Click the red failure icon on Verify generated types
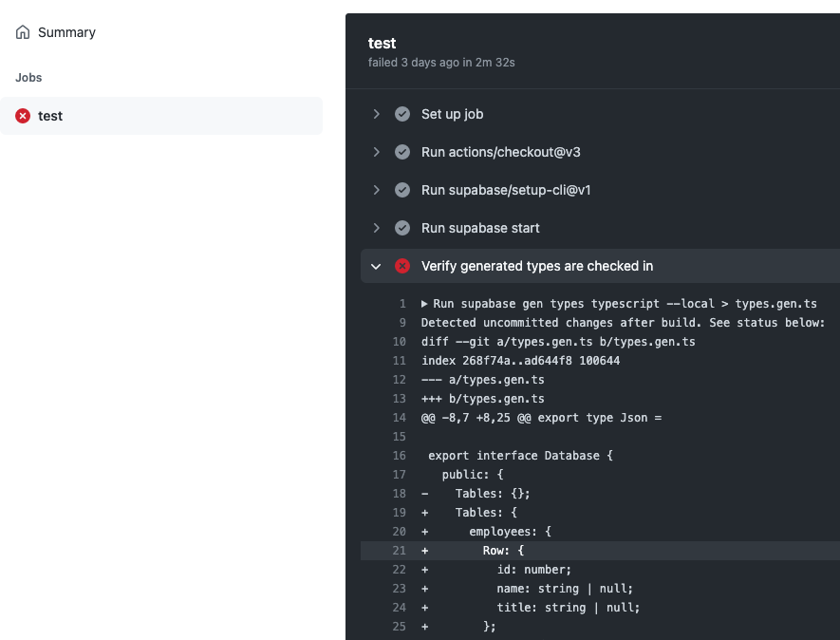The image size is (840, 640). 402,266
